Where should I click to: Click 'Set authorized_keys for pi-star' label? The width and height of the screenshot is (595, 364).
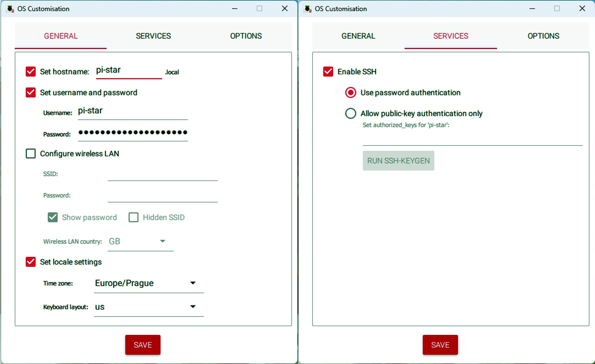pyautogui.click(x=406, y=125)
